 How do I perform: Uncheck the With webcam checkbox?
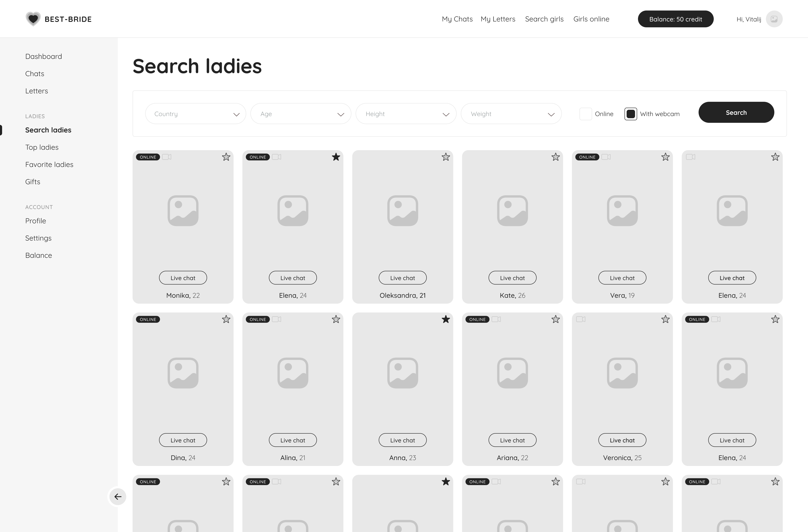[630, 114]
